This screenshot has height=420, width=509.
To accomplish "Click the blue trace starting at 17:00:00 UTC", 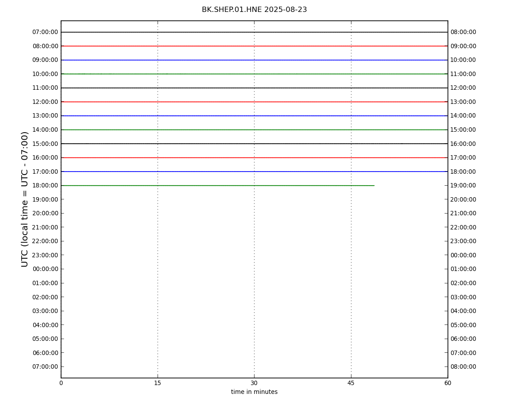I will click(254, 172).
